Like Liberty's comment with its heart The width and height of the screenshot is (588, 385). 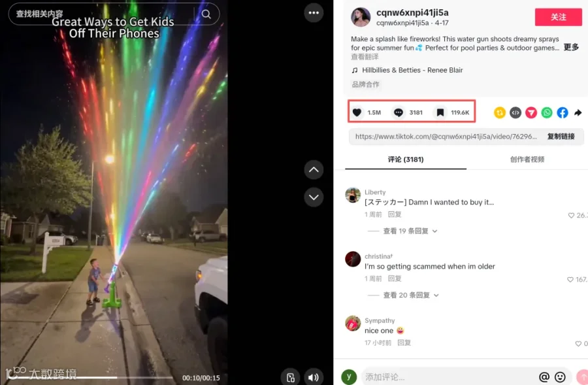[x=571, y=216]
